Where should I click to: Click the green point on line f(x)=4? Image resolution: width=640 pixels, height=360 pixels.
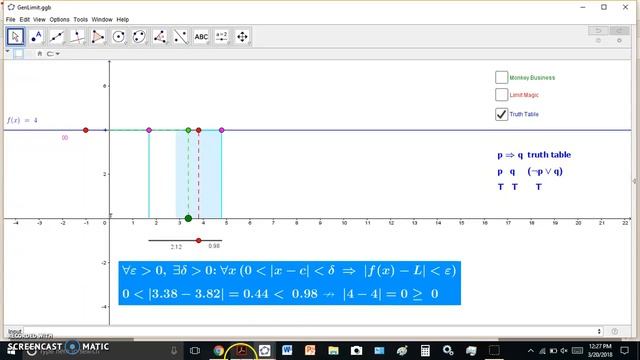188,130
